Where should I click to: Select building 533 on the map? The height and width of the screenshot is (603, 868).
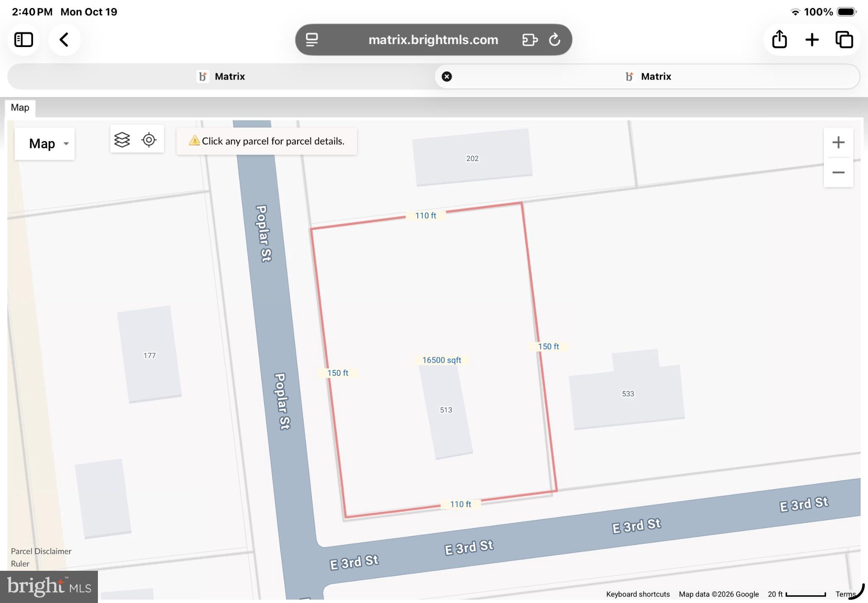627,394
